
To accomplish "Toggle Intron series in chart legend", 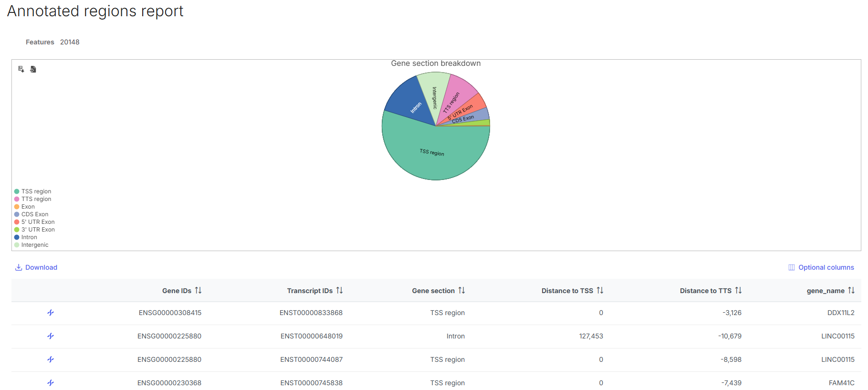I will tap(29, 237).
